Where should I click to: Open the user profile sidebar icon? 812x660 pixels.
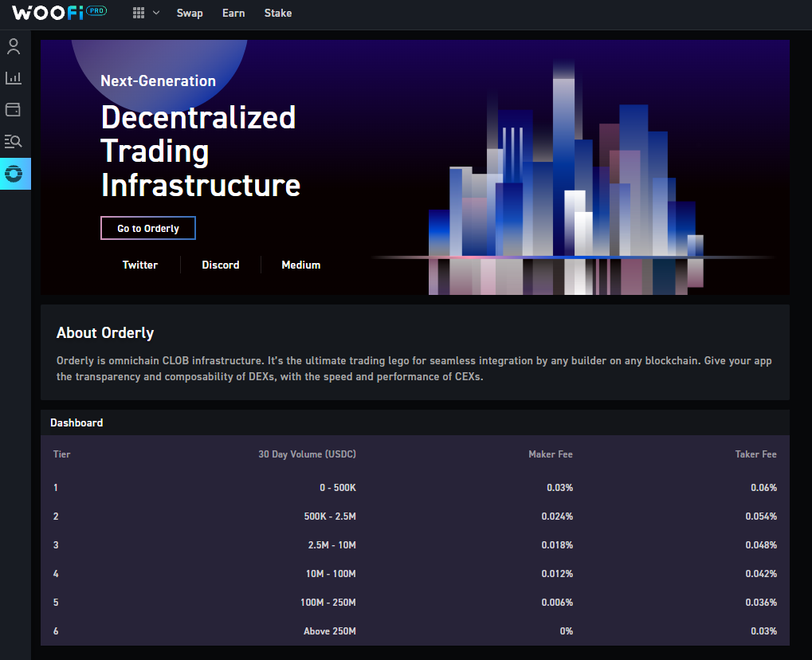[x=14, y=46]
